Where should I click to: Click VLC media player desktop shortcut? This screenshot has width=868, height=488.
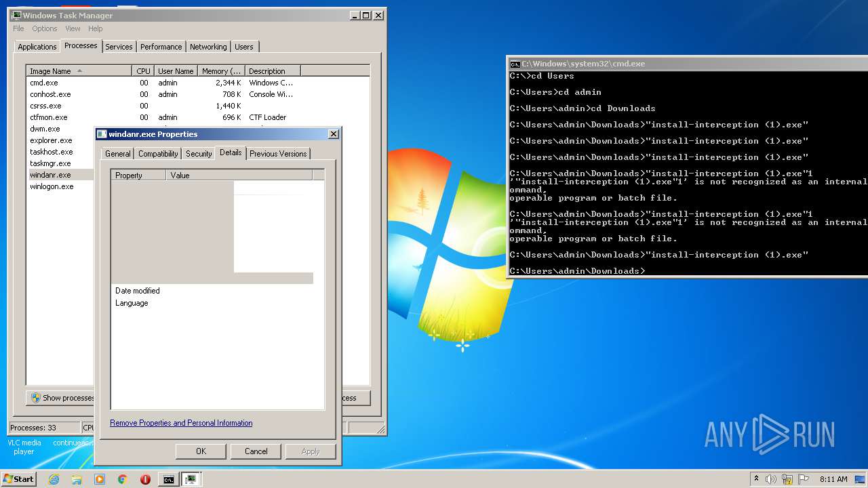tap(24, 447)
